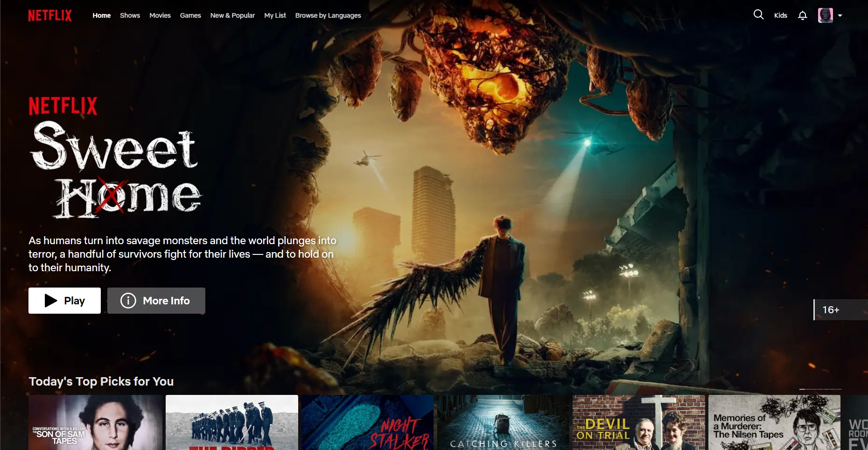Open the Catching Killers thumbnail
This screenshot has width=868, height=450.
tap(503, 422)
